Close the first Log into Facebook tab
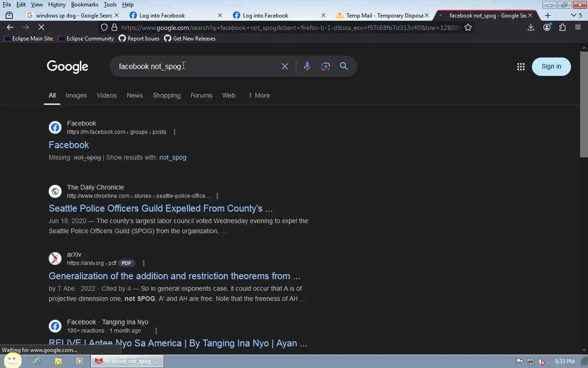588x368 pixels. 220,15
